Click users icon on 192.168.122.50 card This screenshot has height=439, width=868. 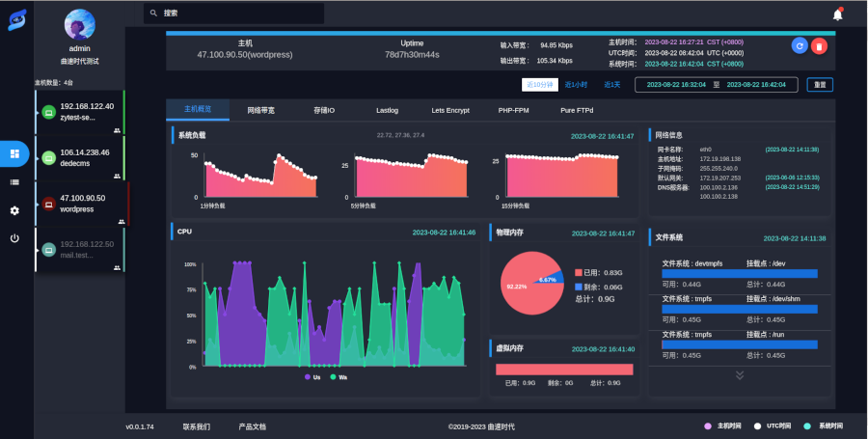click(117, 267)
